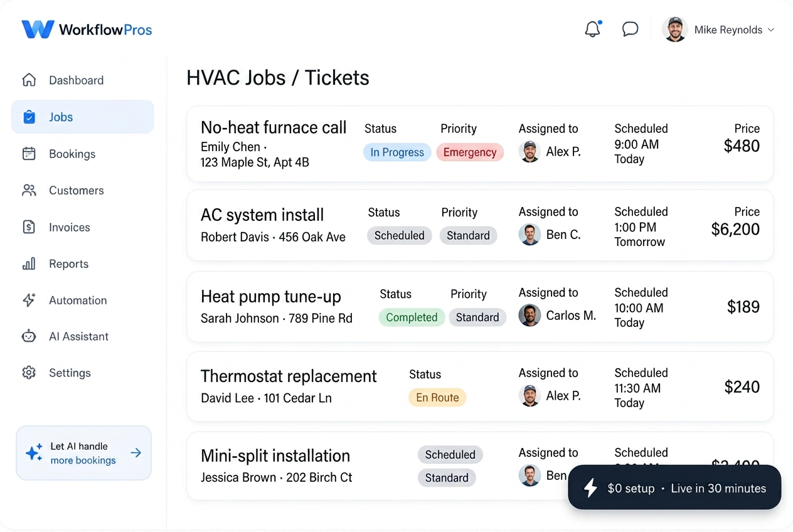Click 'Jessica Brown · 202 Birch Ct'

(x=276, y=477)
